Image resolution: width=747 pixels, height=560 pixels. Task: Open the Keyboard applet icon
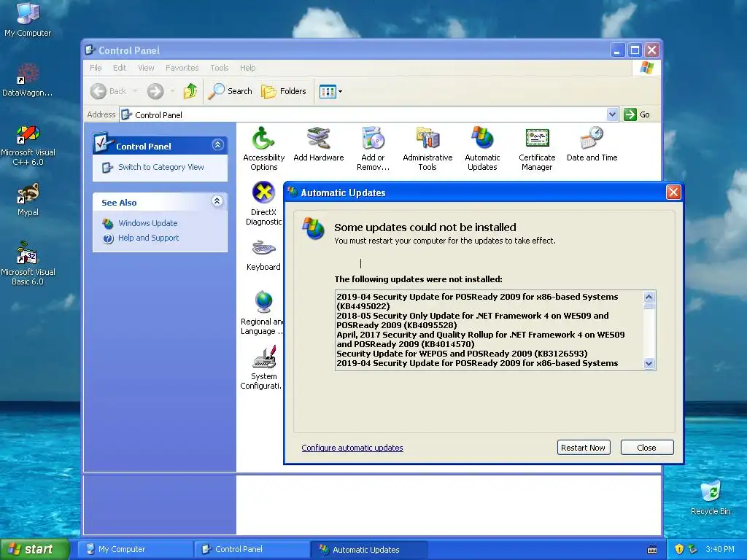click(x=263, y=254)
